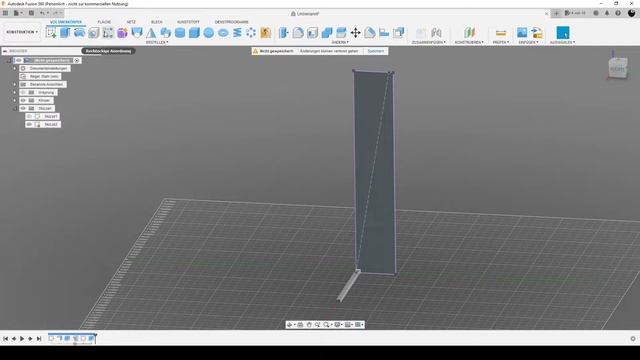Viewport: 640px width, 360px height.
Task: Click the Circular Pattern icon
Action: [251, 33]
